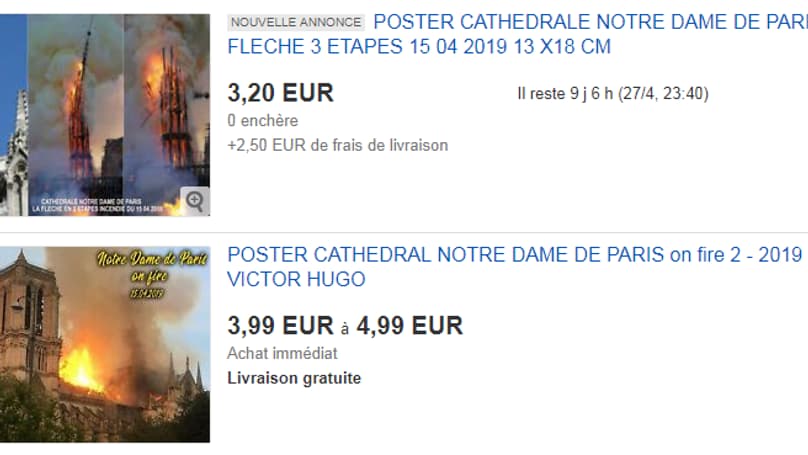Click the 0 enchère bid count
Screen dimensions: 808x455
pos(263,121)
